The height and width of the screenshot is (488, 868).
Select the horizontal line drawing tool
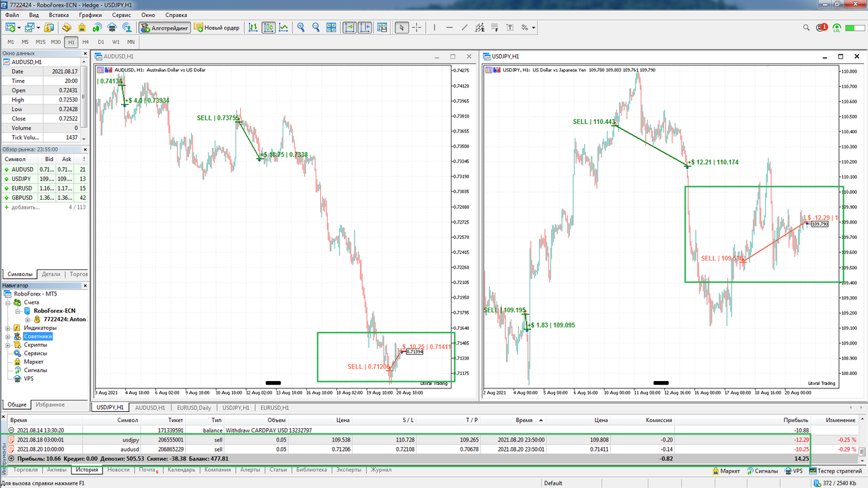(x=449, y=28)
